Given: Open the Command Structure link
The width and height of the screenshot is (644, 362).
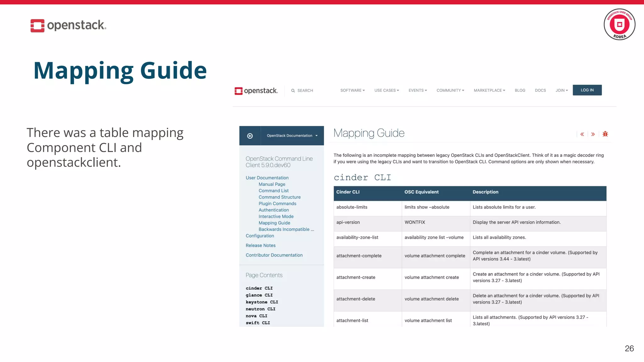Looking at the screenshot, I should [280, 197].
